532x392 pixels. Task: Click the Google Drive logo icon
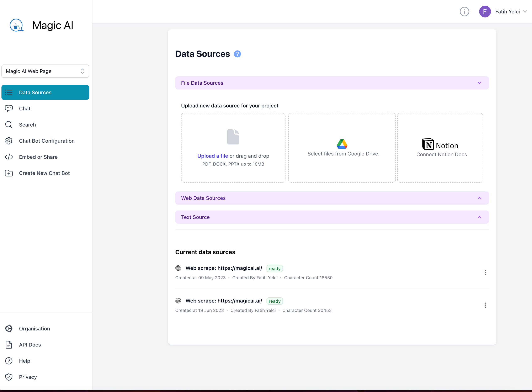[342, 144]
